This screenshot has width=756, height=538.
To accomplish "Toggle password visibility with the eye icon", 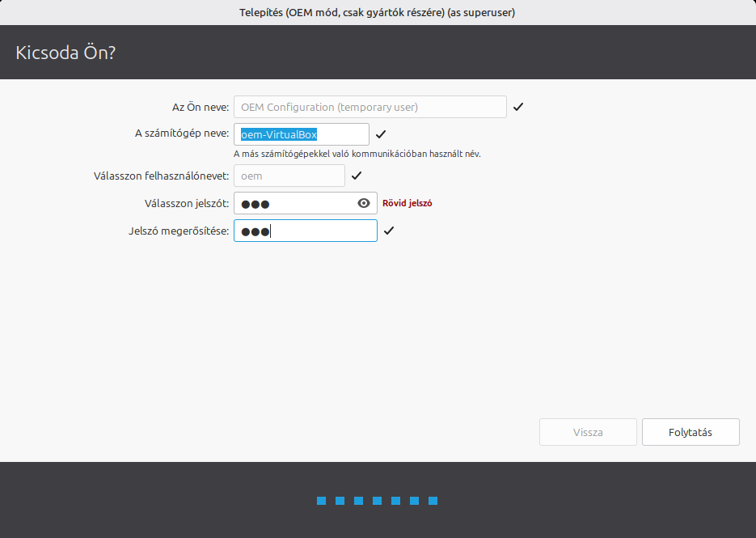I will pos(364,203).
